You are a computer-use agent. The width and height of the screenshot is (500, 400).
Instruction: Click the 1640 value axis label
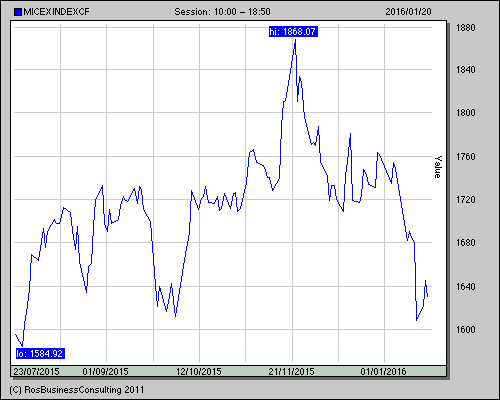point(466,286)
